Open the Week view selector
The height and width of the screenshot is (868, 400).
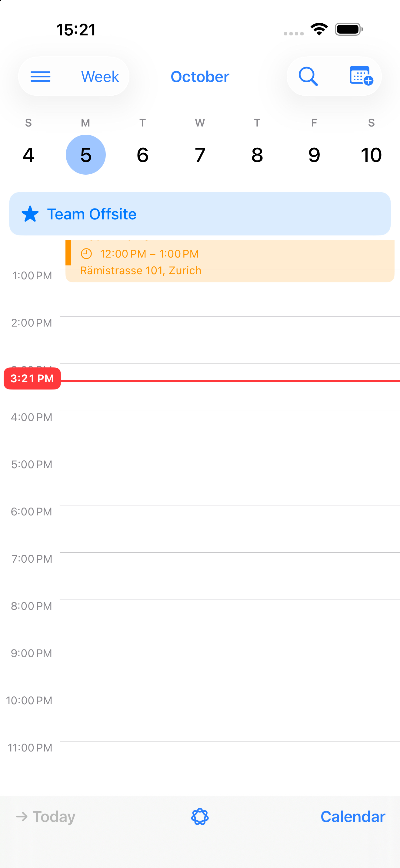(x=100, y=77)
